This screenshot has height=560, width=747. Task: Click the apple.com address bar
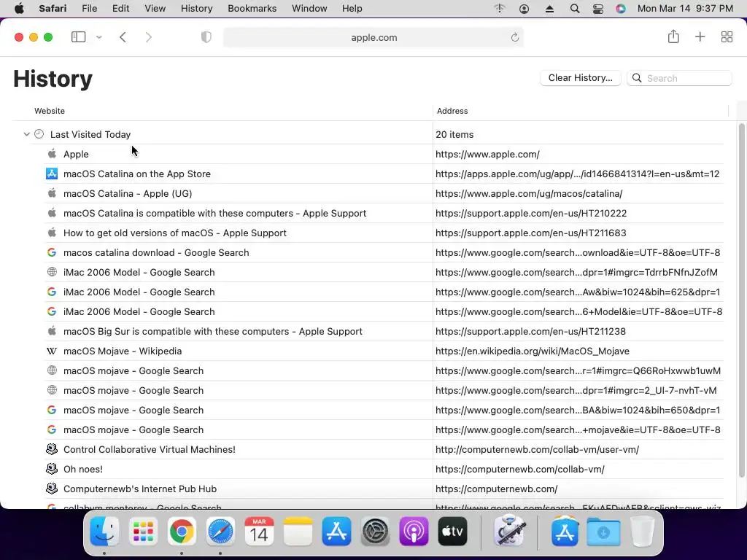tap(373, 37)
